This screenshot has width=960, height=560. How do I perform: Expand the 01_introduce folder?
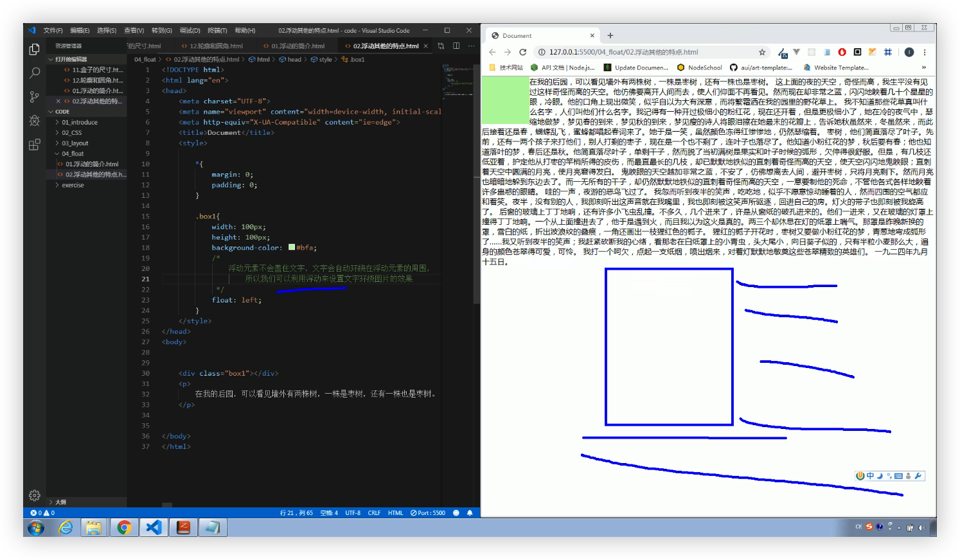click(80, 122)
